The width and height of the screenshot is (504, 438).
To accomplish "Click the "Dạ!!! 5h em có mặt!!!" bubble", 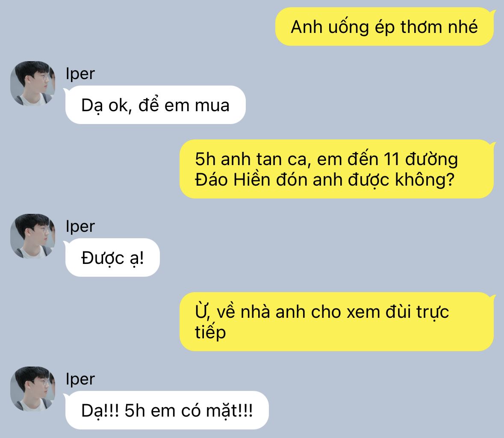I will click(167, 410).
